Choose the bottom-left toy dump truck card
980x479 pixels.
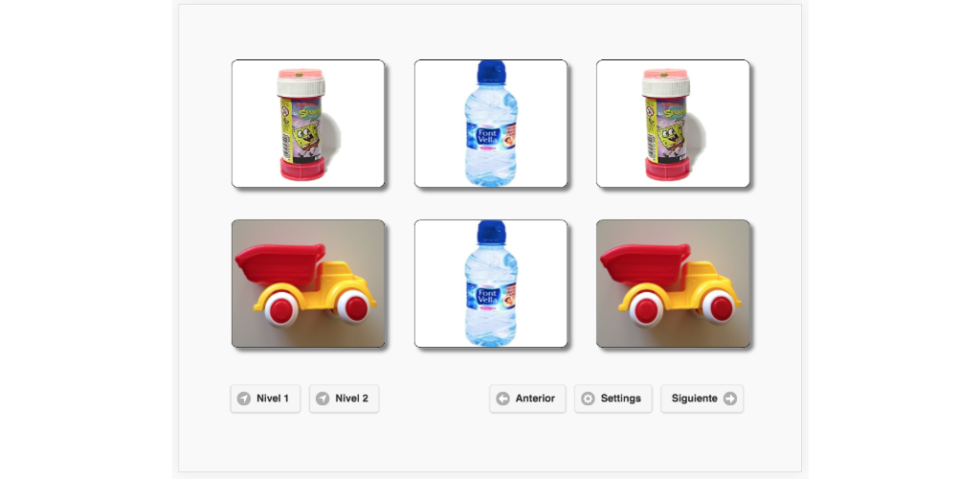(x=308, y=284)
